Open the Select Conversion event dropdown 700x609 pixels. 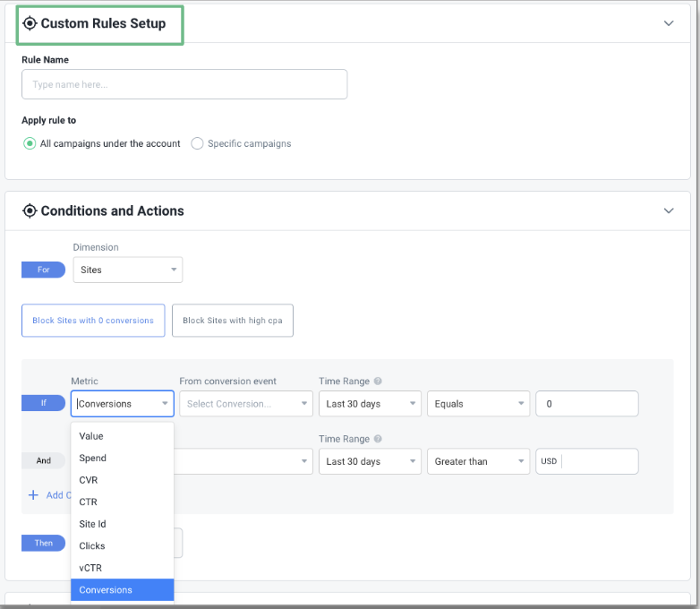coord(244,404)
